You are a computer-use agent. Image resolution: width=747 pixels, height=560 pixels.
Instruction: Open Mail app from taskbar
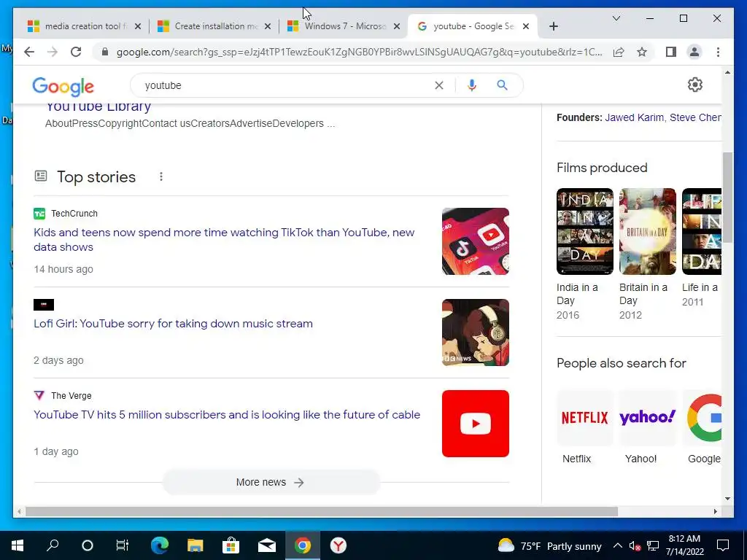tap(267, 545)
